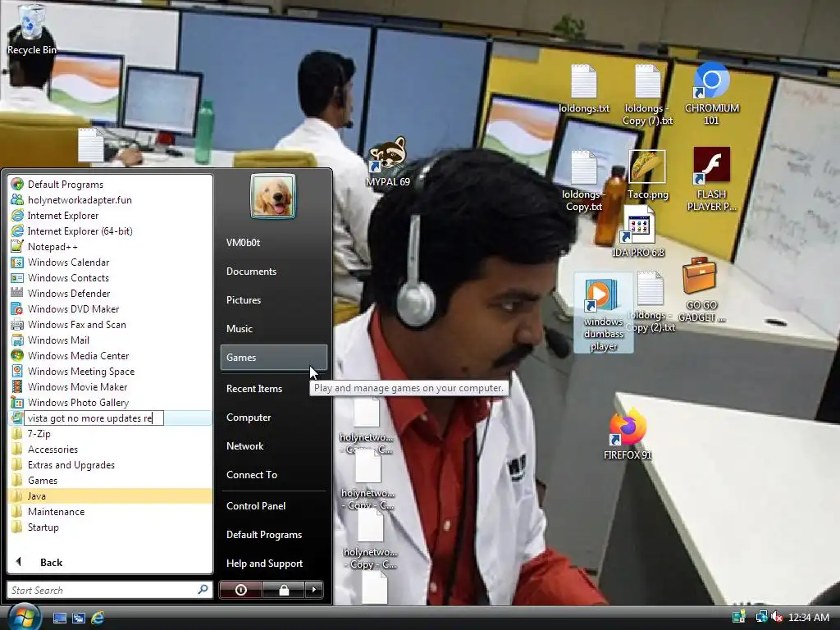Select the loldongs - Copy (7).txt file
The width and height of the screenshot is (840, 630).
tap(647, 95)
